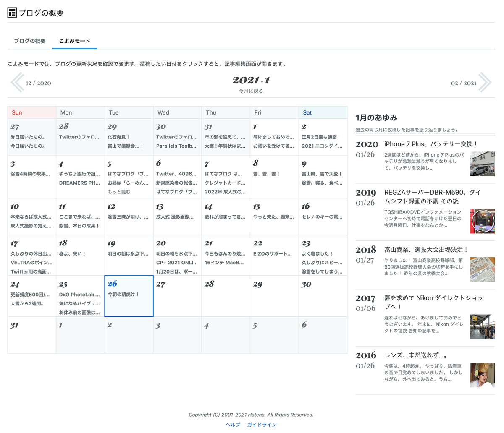Open article 夢を求めて Nikon ダイレクトショップへ！

click(433, 302)
